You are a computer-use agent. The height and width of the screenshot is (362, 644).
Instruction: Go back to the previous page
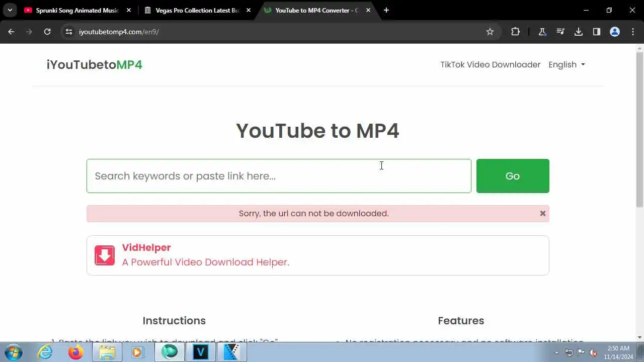11,32
